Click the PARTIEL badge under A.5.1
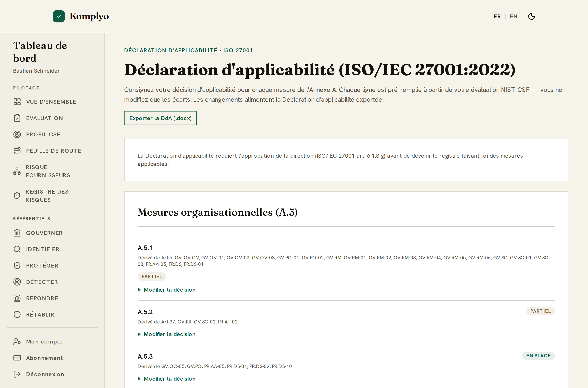This screenshot has width=588, height=388. click(x=152, y=277)
